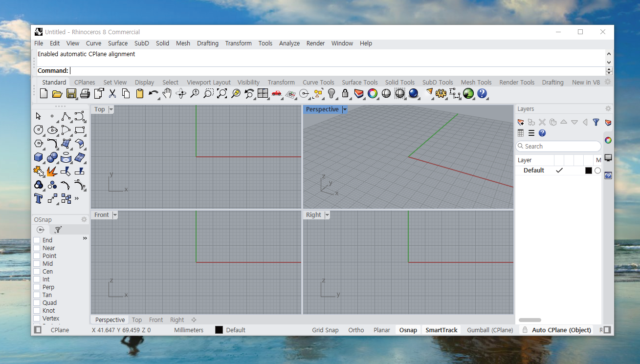The width and height of the screenshot is (640, 364).
Task: Click the light bulb Hide icon
Action: click(x=331, y=94)
